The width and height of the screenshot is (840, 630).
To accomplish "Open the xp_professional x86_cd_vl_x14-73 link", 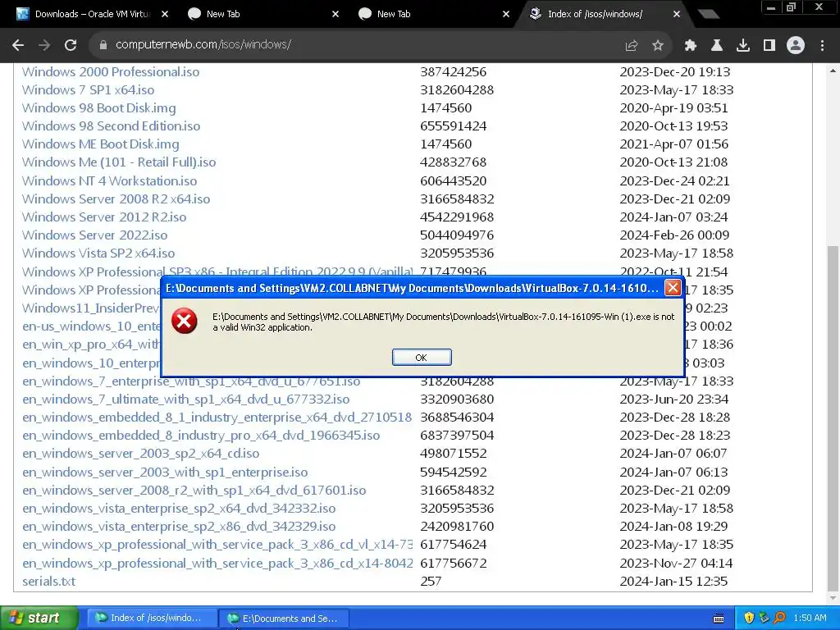I will coord(217,545).
